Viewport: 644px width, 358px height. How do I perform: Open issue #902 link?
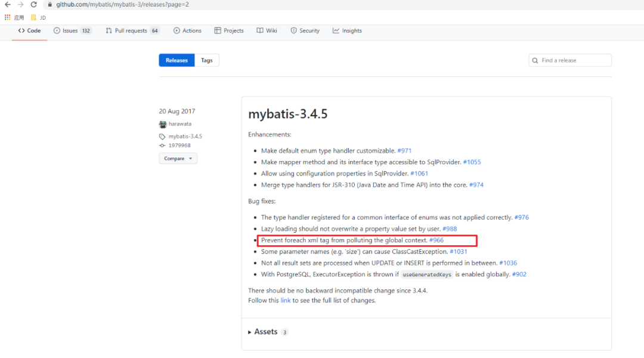519,274
